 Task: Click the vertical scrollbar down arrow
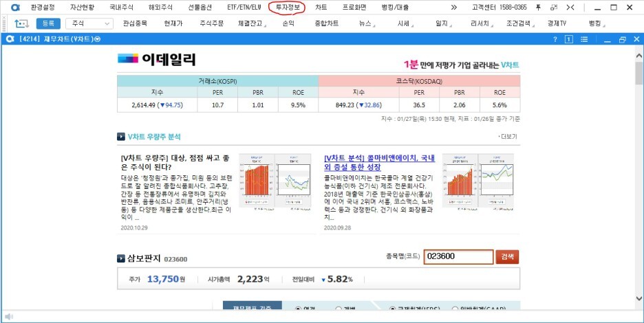639,298
